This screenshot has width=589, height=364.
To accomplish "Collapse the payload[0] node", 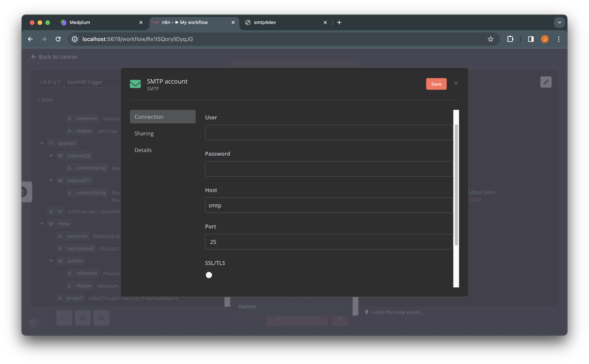I will click(x=51, y=156).
